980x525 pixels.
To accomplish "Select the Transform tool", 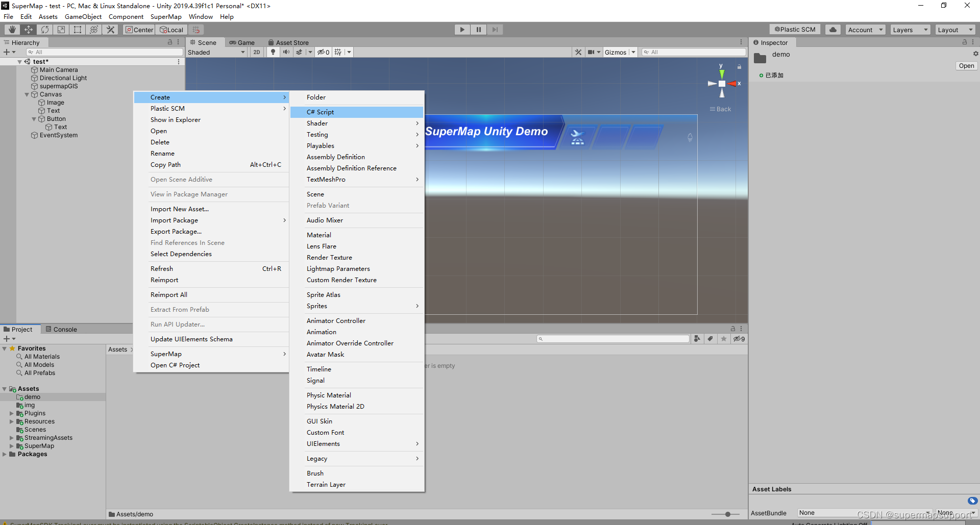I will coord(94,30).
